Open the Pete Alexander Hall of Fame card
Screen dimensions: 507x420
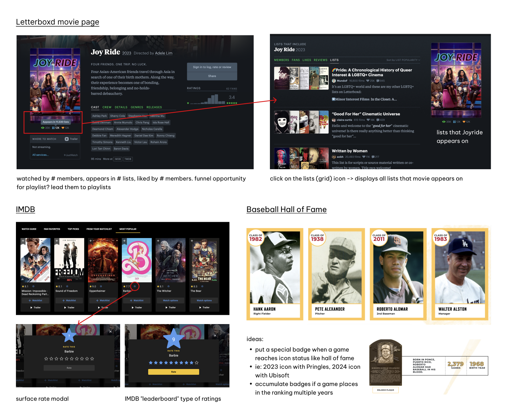tap(337, 274)
